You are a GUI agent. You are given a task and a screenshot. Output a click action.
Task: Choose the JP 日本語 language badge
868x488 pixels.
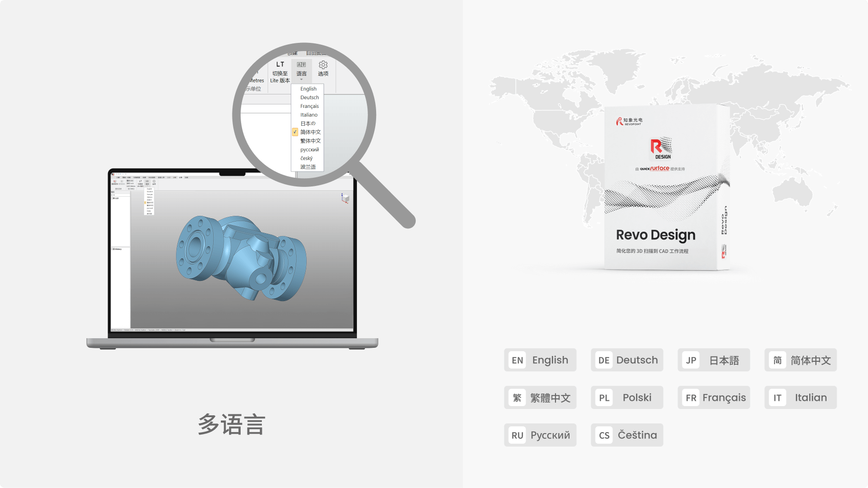pyautogui.click(x=714, y=360)
